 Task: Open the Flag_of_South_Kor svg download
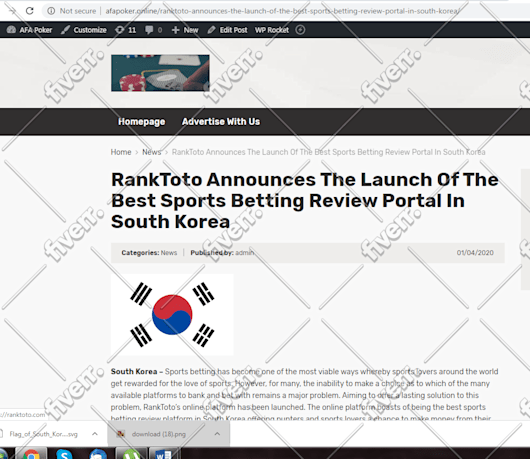(x=43, y=434)
